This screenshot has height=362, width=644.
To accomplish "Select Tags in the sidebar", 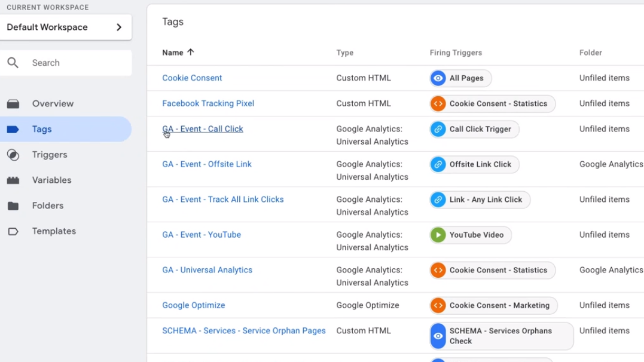I will pos(66,129).
